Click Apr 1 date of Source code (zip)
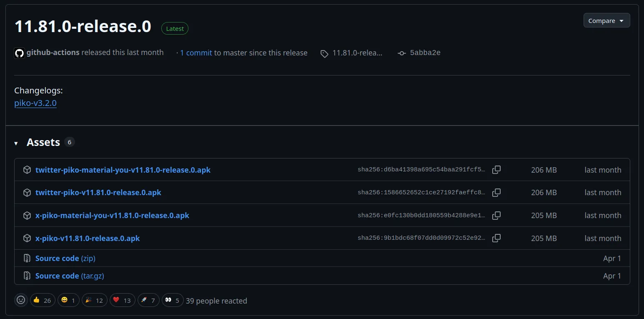 pyautogui.click(x=612, y=258)
